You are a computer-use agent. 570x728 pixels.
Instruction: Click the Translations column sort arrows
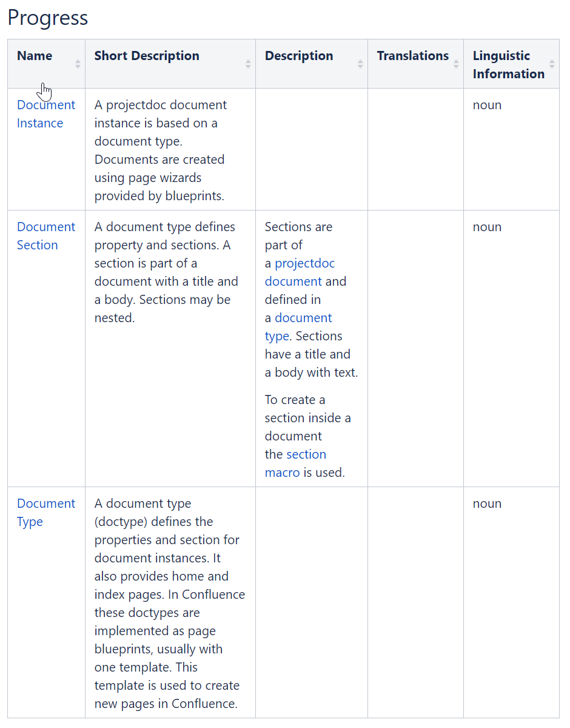(456, 64)
